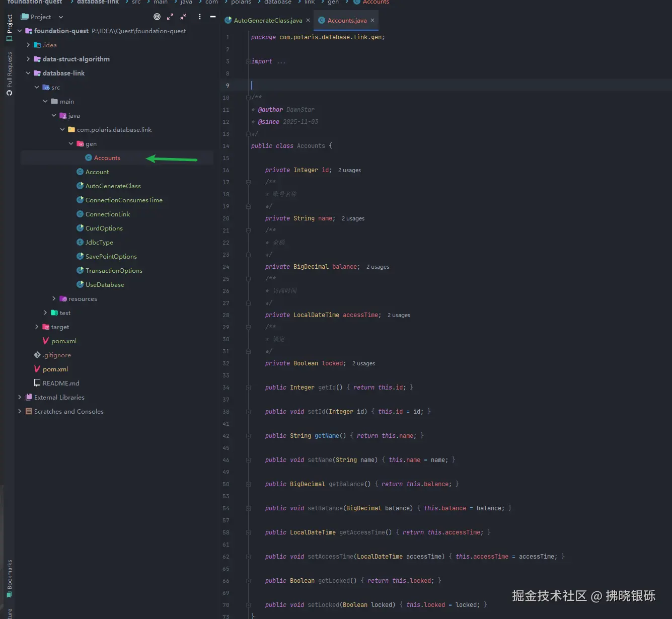Toggle the Project side panel button
Viewport: 672px width, 619px height.
coord(9,28)
